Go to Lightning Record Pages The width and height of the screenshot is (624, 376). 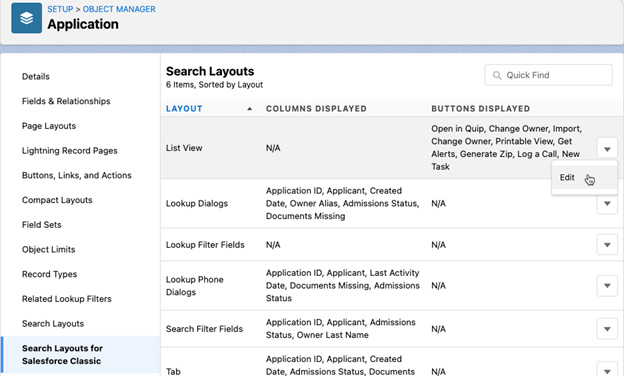tap(70, 150)
